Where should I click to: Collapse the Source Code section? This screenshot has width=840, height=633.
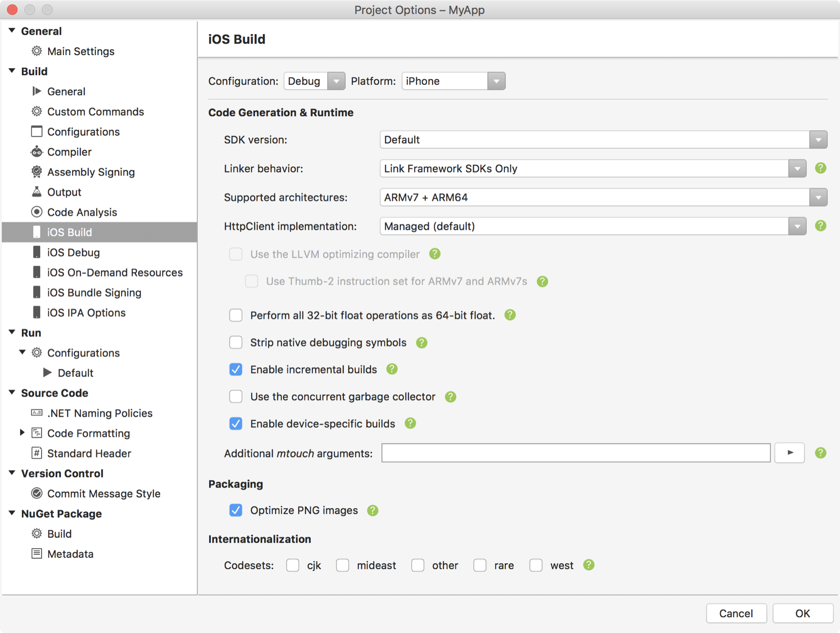12,392
